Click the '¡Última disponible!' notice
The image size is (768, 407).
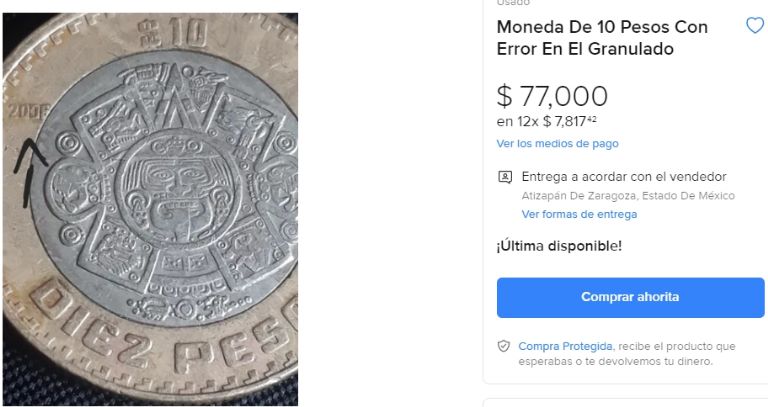(x=559, y=246)
